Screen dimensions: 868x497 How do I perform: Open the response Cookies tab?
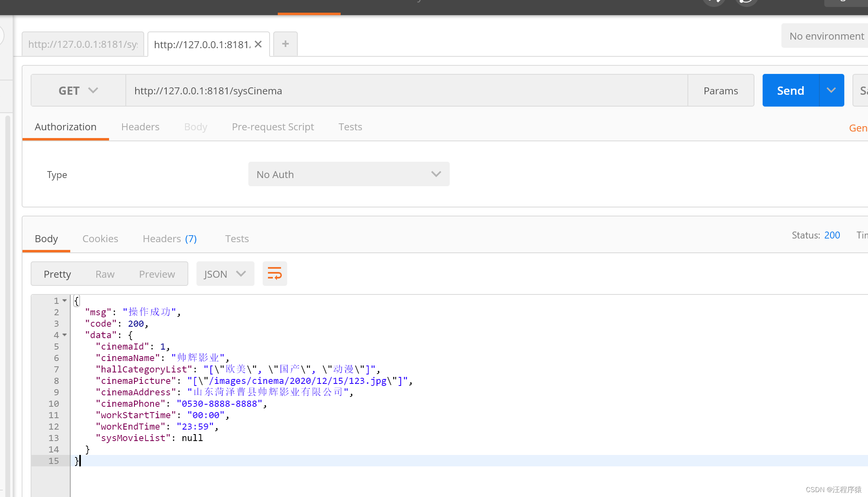coord(100,238)
